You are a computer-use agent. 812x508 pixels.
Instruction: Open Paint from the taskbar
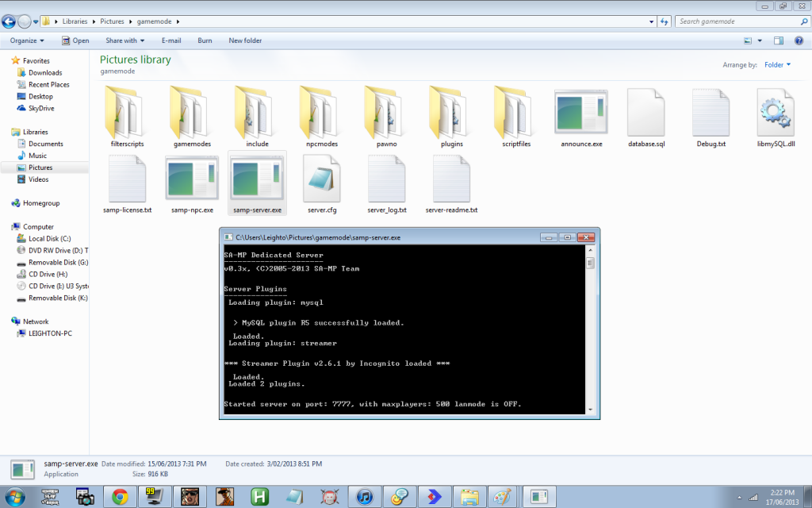click(501, 497)
